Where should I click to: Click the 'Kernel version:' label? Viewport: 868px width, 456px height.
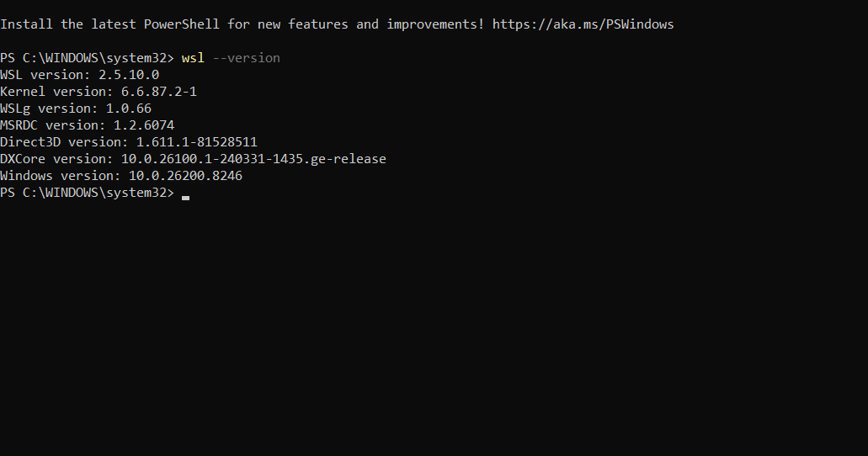point(56,92)
